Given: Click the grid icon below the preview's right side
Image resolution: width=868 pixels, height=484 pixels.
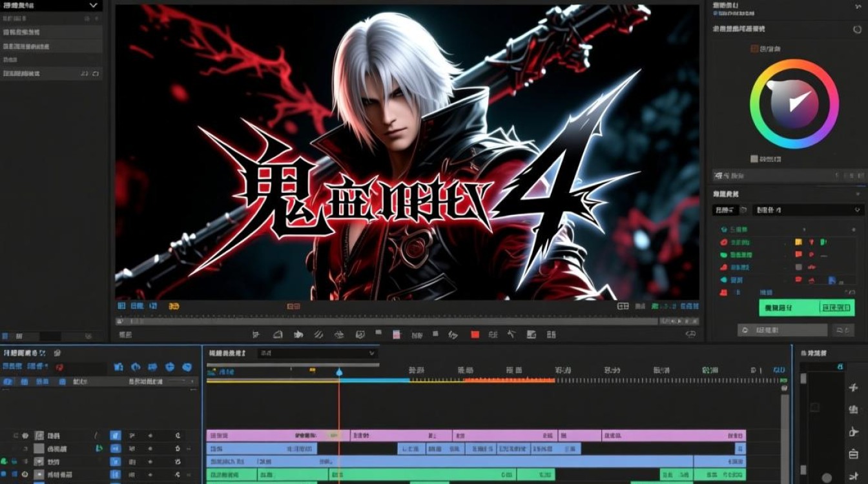Looking at the screenshot, I should [x=623, y=306].
